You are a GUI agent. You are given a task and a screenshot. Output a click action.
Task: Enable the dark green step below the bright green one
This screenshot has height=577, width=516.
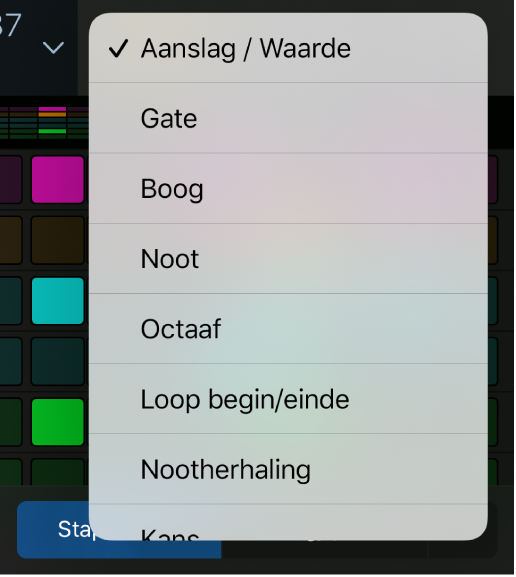(x=58, y=472)
